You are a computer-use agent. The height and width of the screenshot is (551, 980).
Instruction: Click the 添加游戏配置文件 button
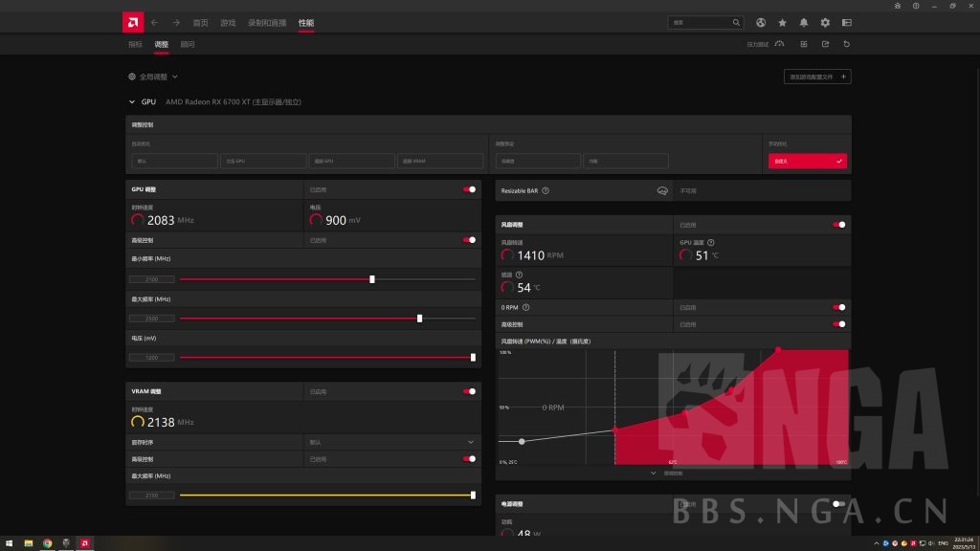[x=816, y=77]
